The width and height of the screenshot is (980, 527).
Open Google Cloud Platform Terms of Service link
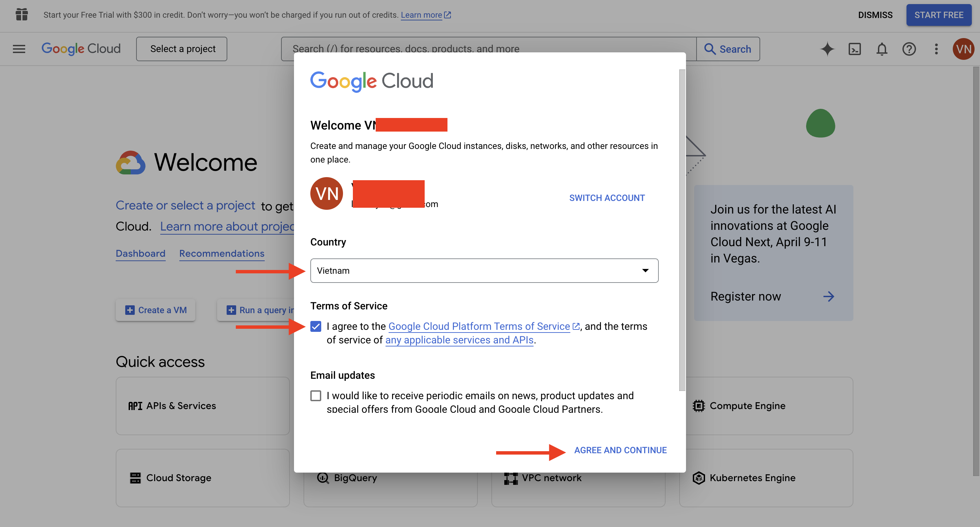[x=479, y=326]
